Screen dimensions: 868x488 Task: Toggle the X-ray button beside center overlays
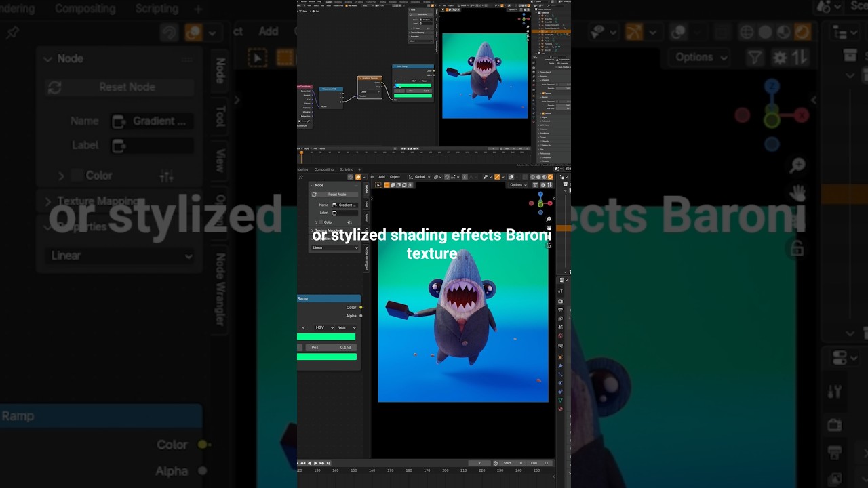[x=526, y=176]
